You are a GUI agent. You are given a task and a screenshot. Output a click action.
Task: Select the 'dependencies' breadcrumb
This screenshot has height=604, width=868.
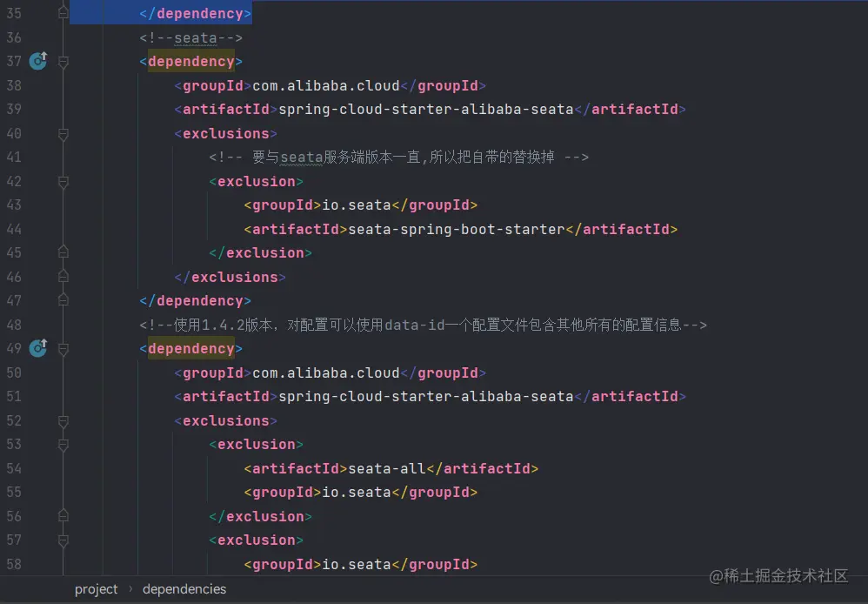pos(184,589)
